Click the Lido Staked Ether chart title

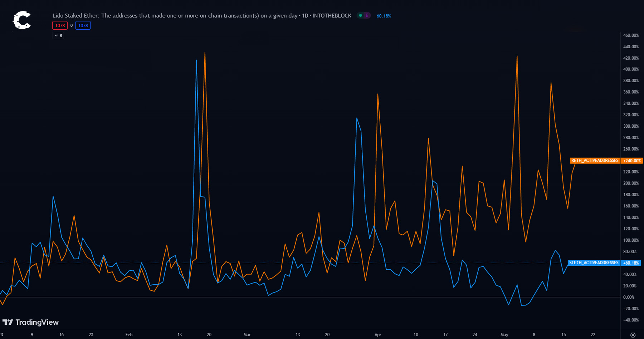(202, 16)
